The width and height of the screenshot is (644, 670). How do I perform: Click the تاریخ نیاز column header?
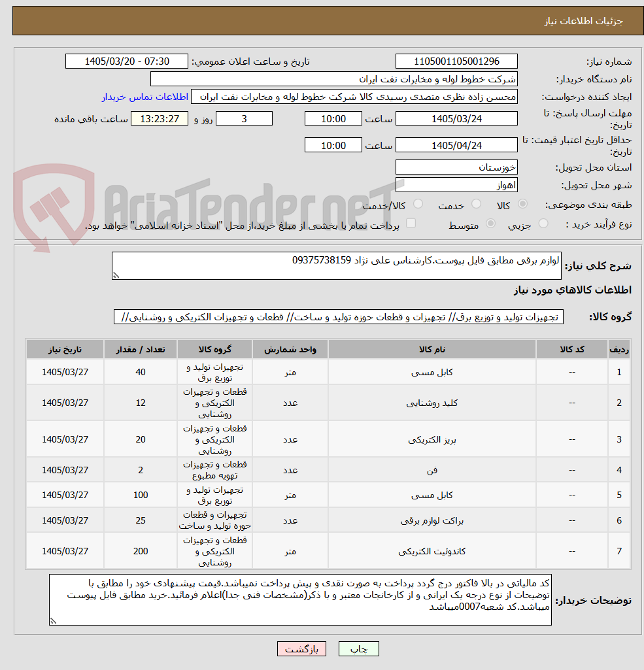click(65, 350)
